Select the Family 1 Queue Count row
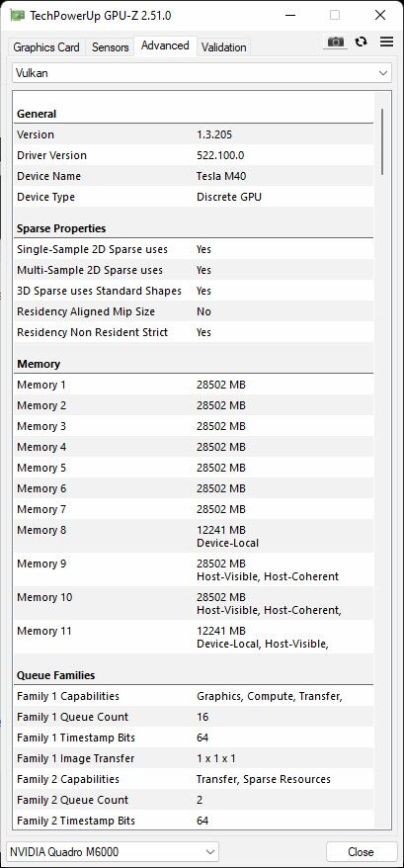The height and width of the screenshot is (868, 404). tap(194, 717)
